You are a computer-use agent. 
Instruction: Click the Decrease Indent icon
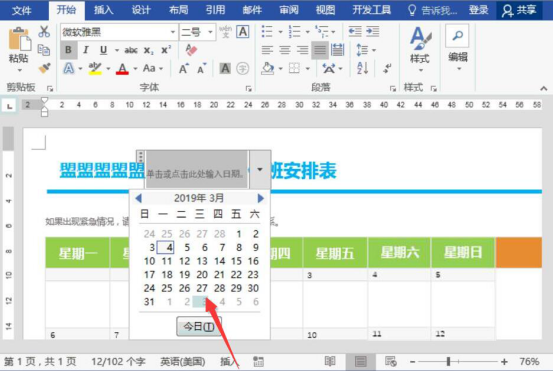click(x=355, y=32)
